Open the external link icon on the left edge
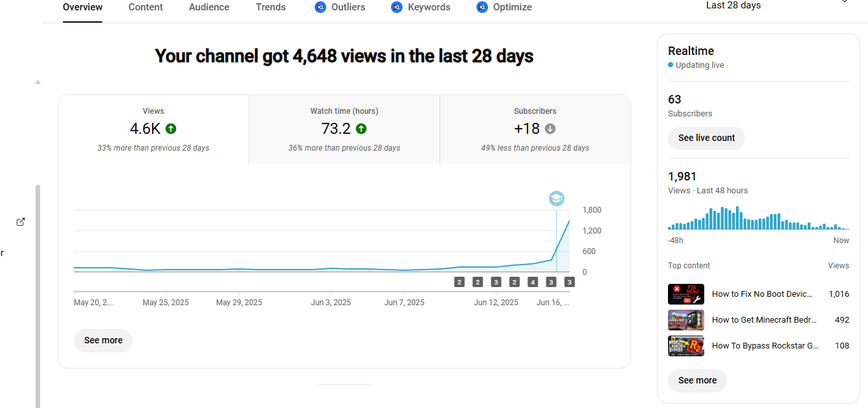Viewport: 868px width, 408px height. 21,222
